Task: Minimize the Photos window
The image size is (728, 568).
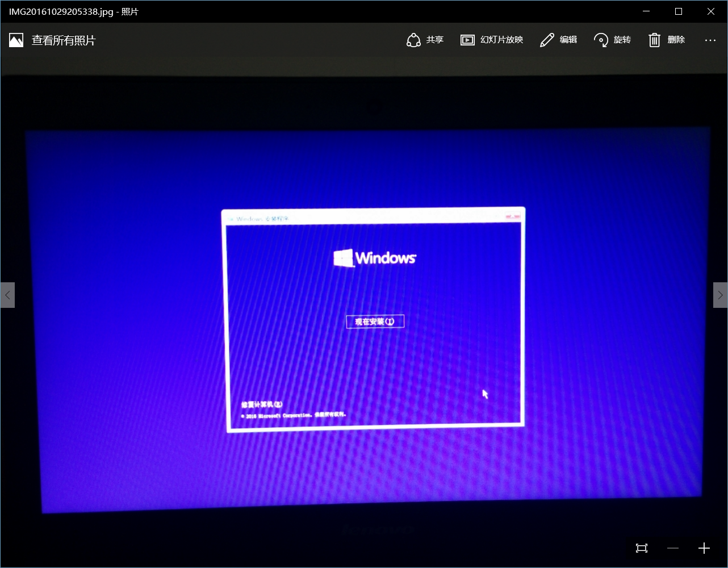Action: [x=646, y=11]
